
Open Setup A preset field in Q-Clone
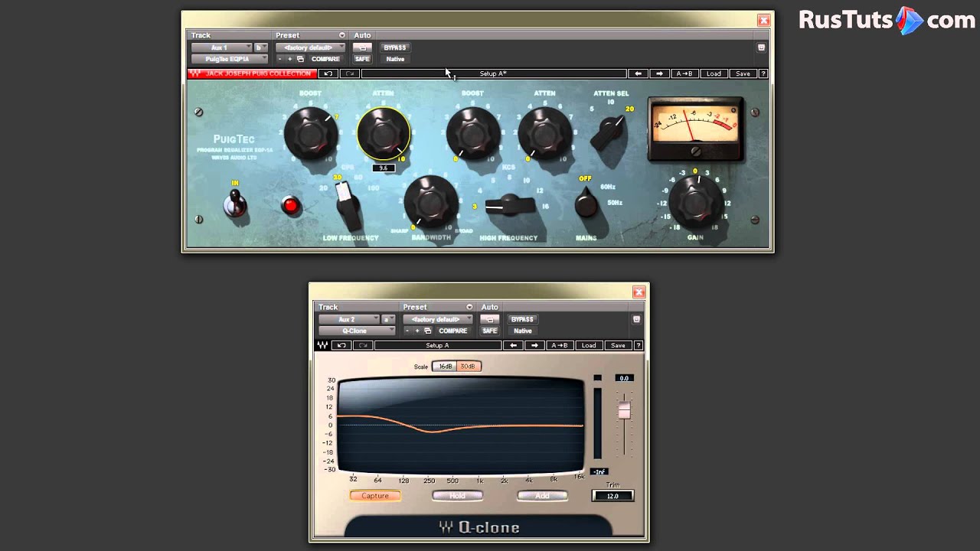coord(437,345)
